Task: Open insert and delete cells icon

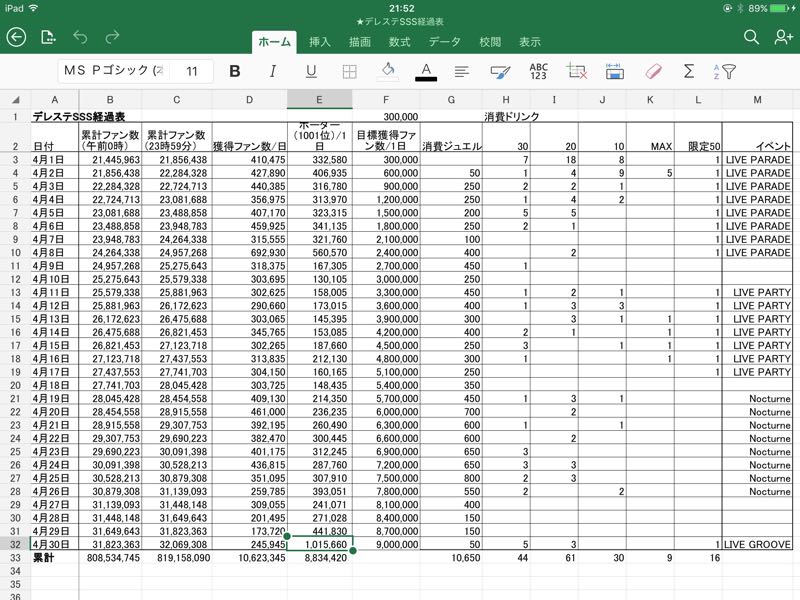Action: [x=577, y=71]
